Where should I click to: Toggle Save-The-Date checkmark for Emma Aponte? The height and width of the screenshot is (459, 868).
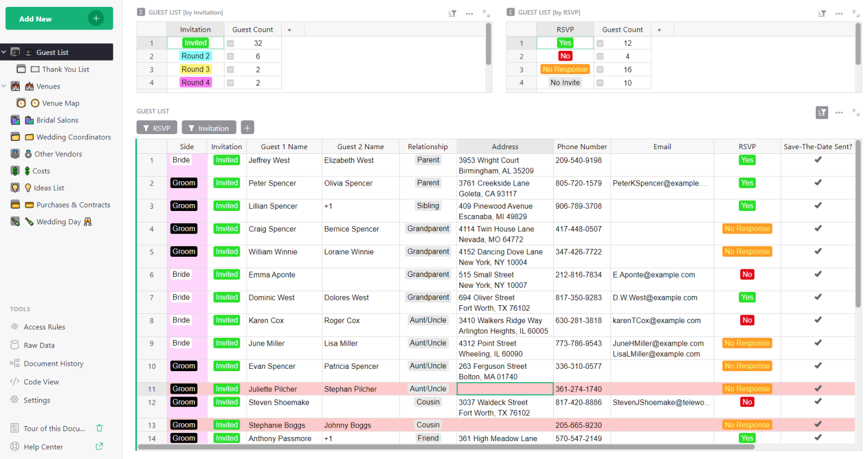coord(818,274)
